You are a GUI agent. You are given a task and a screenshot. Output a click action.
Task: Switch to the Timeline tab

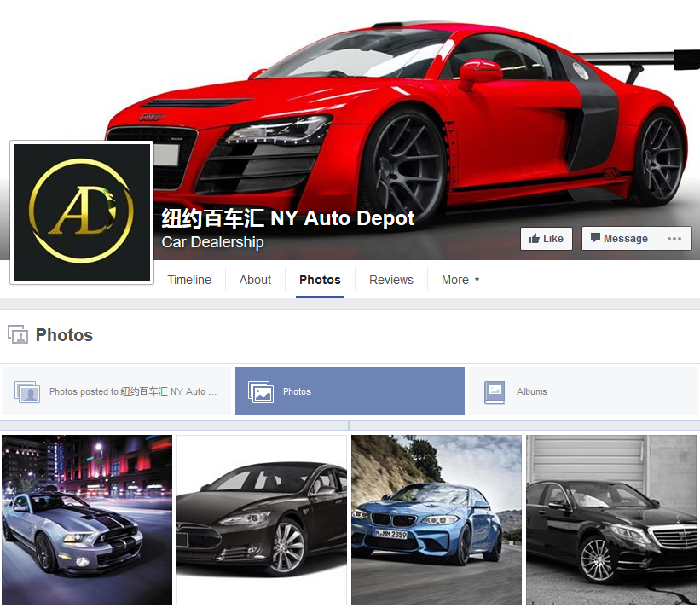coord(189,280)
